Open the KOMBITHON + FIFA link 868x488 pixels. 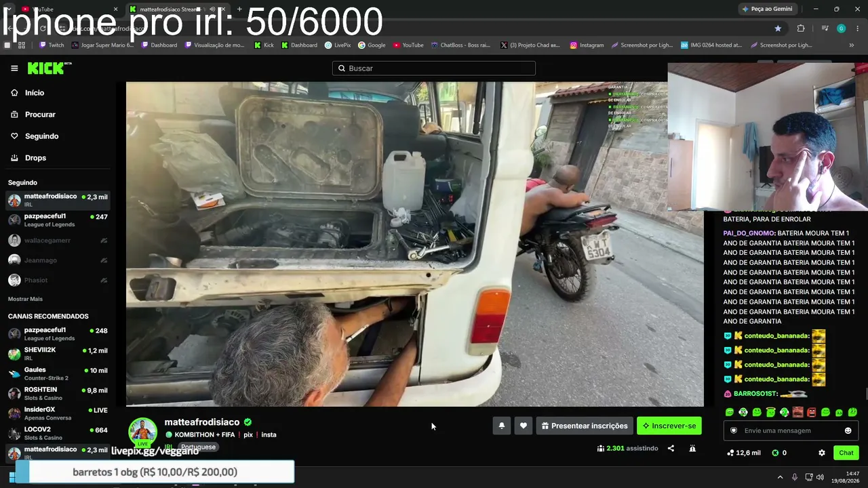click(205, 435)
